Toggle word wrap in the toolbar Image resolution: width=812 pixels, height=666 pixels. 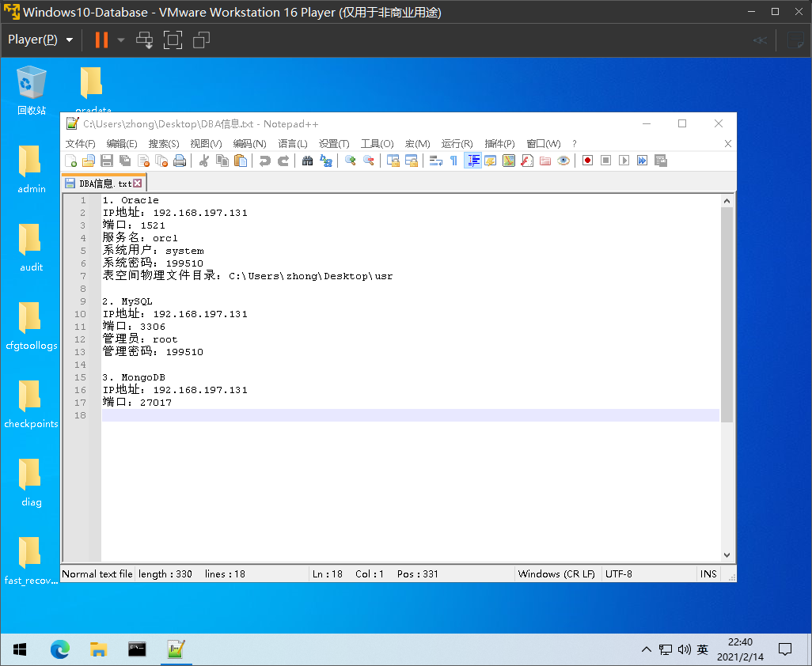click(x=435, y=161)
